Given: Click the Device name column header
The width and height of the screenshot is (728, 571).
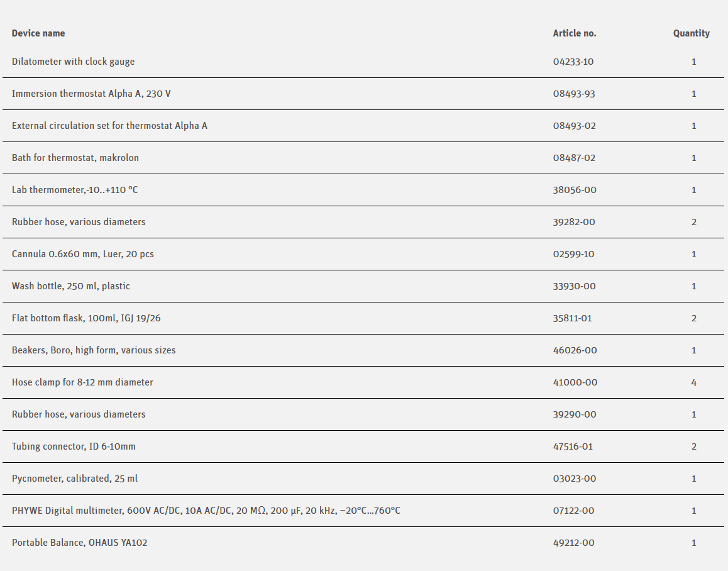Looking at the screenshot, I should pos(38,33).
